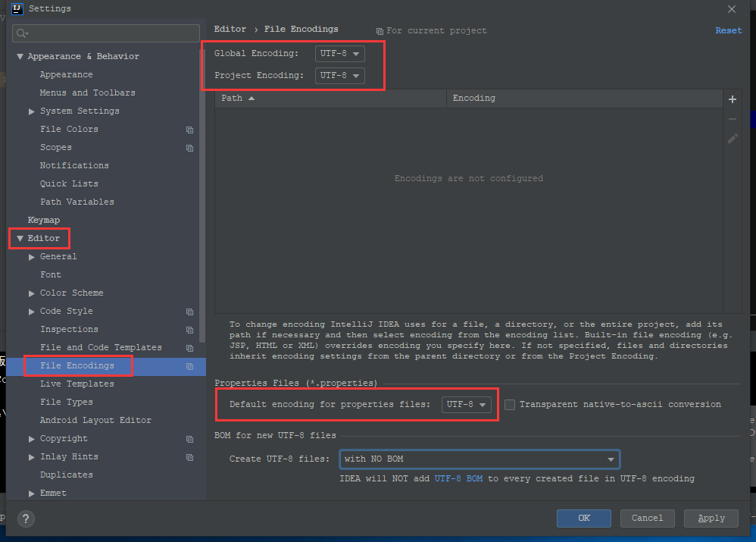
Task: Open Live Templates settings
Action: (77, 384)
